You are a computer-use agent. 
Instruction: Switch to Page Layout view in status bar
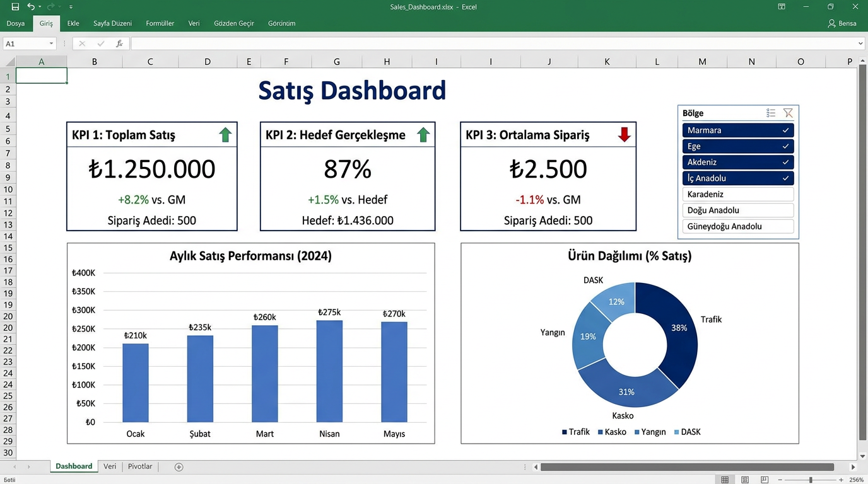(745, 480)
